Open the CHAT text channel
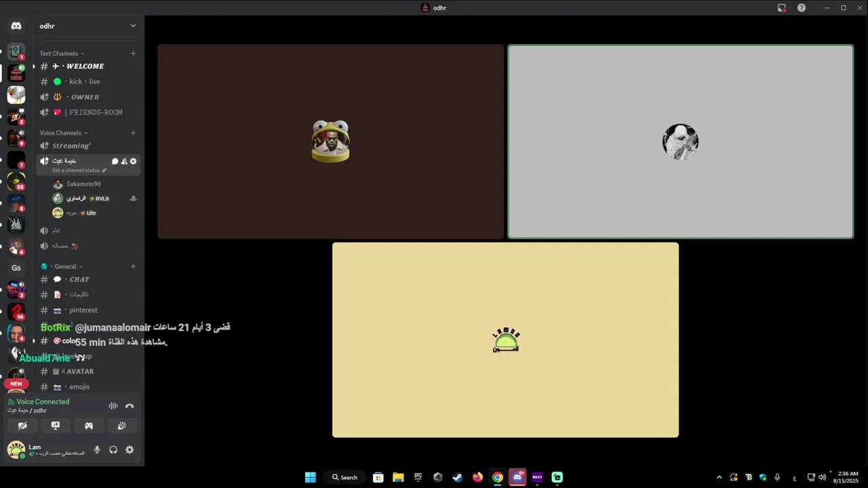Screen dimensions: 868x488 pyautogui.click(x=88, y=279)
